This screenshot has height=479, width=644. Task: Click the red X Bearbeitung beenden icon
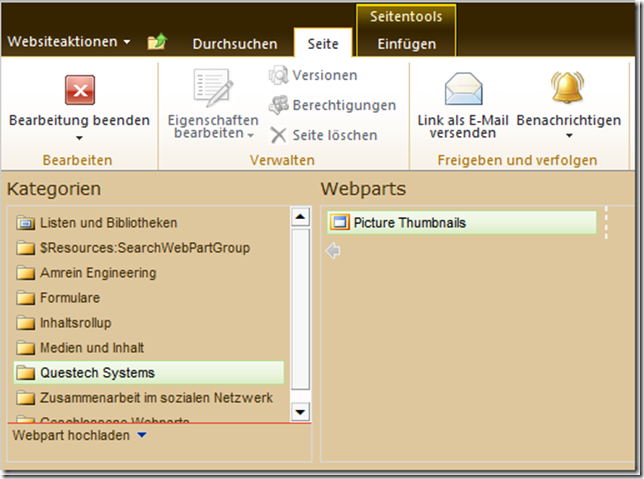80,90
